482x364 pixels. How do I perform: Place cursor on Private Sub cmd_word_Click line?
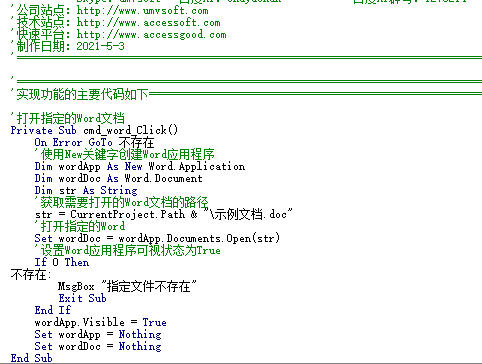(x=94, y=130)
